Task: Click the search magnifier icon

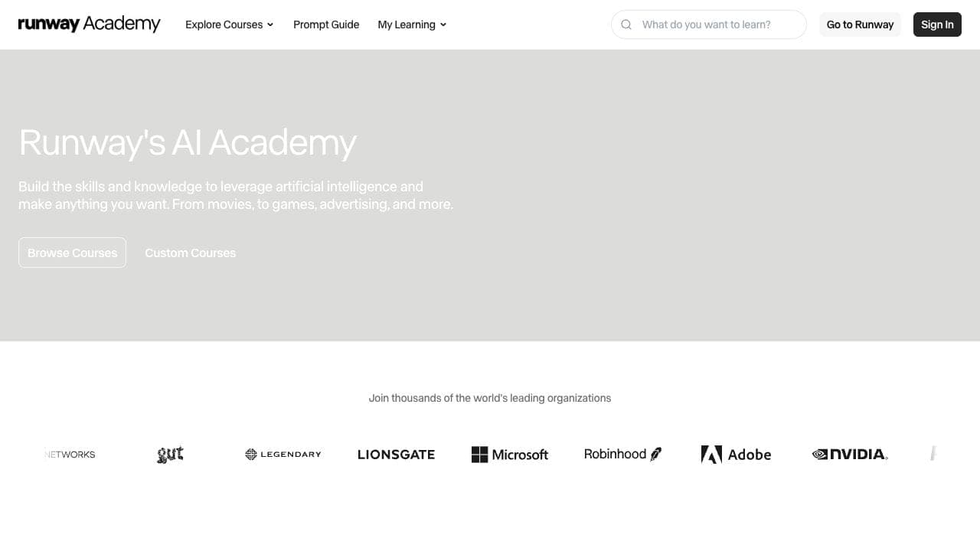Action: point(626,24)
